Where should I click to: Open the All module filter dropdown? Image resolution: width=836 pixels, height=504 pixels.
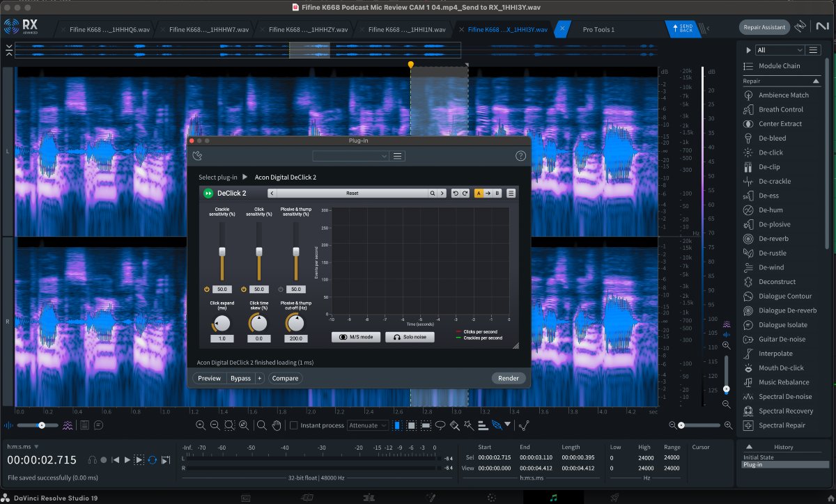[x=780, y=50]
